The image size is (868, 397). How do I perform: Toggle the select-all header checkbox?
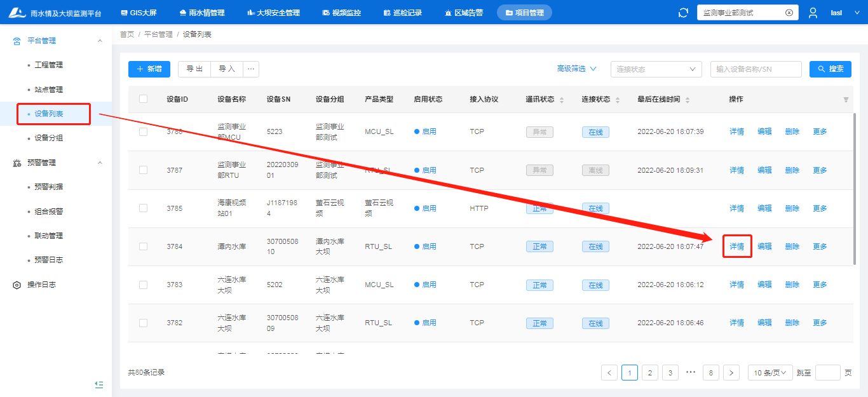[x=143, y=99]
